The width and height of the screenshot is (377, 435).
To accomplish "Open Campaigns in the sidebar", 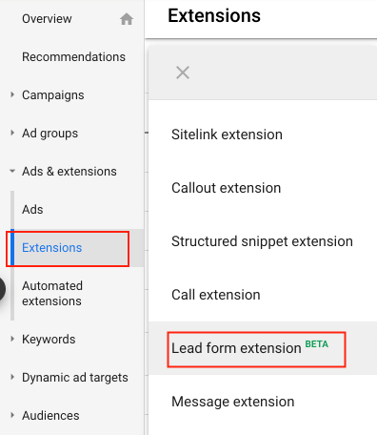I will [53, 95].
